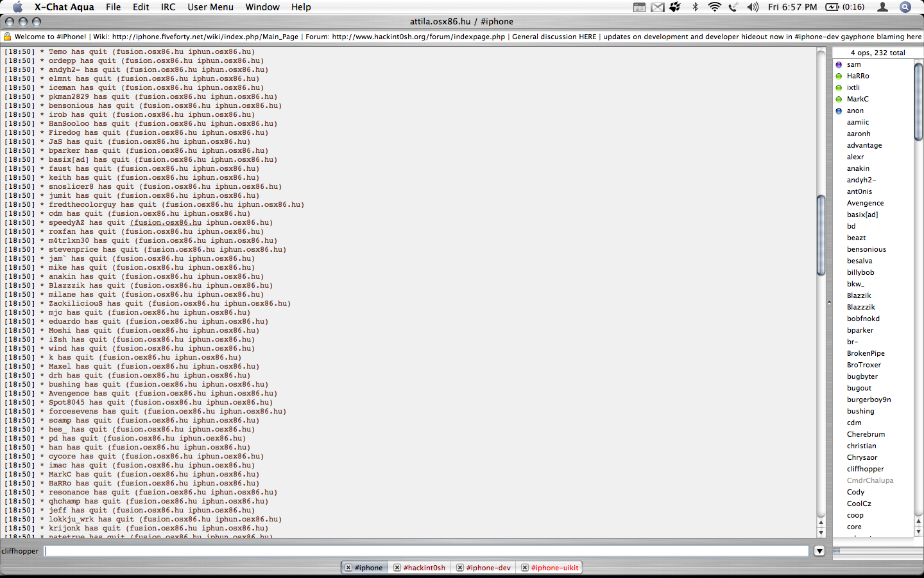Screen dimensions: 924x578
Task: Click the "fredthecolorguy has quit" chat line
Action: 154,205
